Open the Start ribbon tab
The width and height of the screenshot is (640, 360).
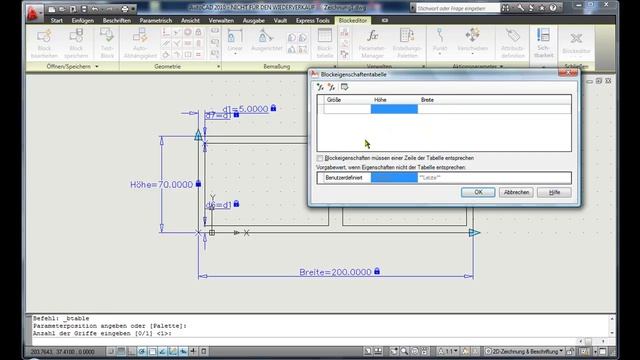pos(57,20)
